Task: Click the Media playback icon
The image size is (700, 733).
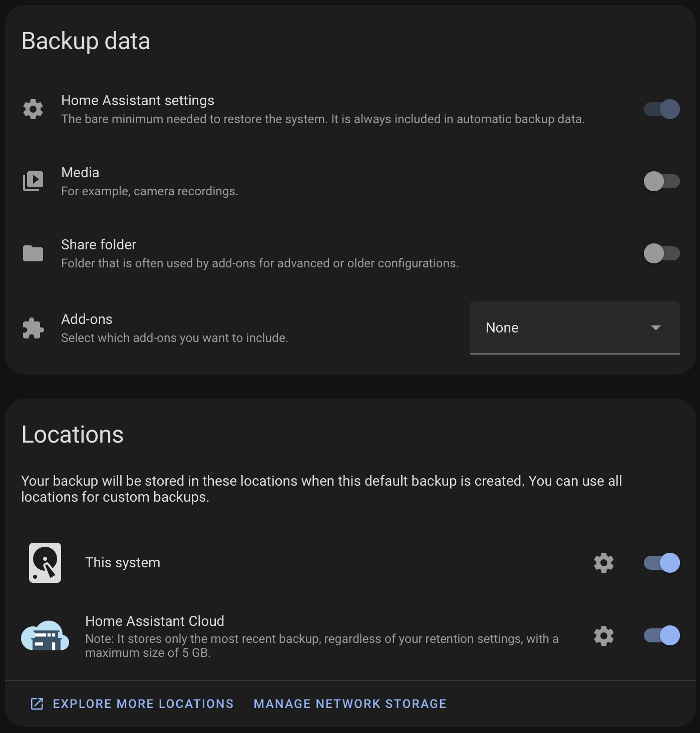Action: coord(33,181)
